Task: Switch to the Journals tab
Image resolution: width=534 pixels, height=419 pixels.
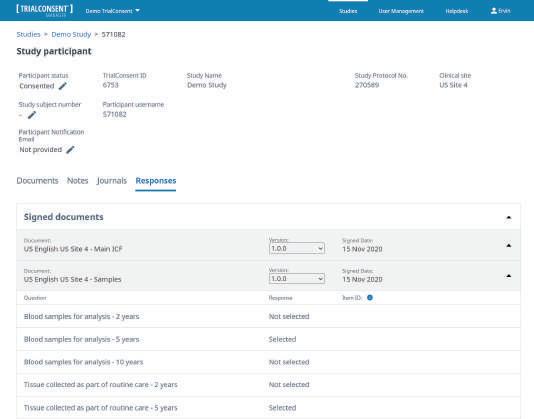Action: [112, 181]
